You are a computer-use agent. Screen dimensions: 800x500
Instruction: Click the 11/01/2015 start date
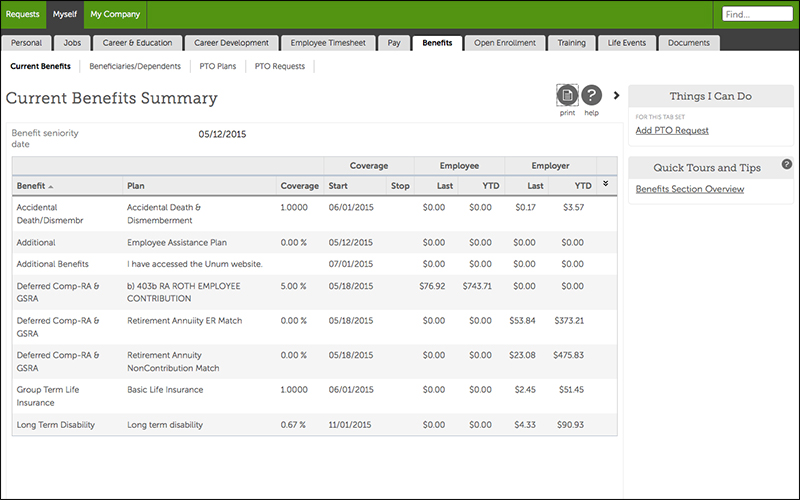tap(350, 424)
